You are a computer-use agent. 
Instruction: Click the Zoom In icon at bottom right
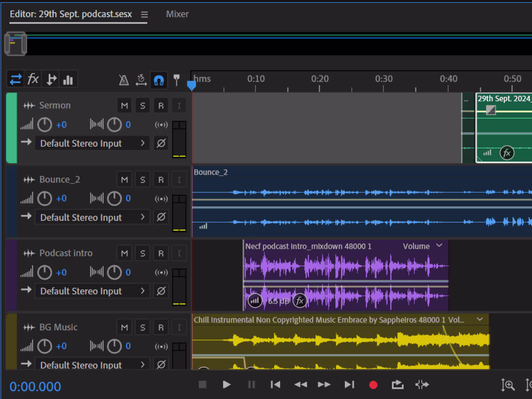pyautogui.click(x=508, y=384)
